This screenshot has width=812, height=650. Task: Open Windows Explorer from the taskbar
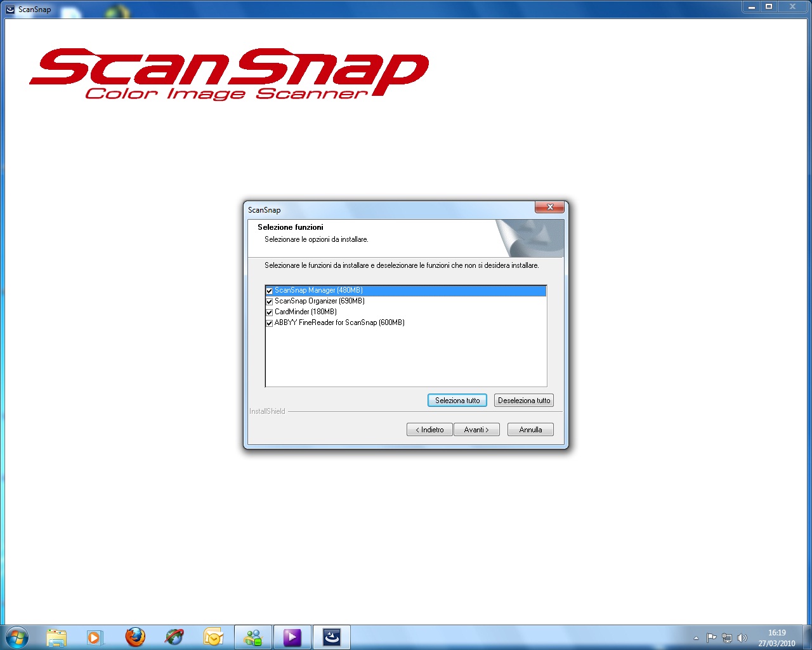(x=56, y=637)
